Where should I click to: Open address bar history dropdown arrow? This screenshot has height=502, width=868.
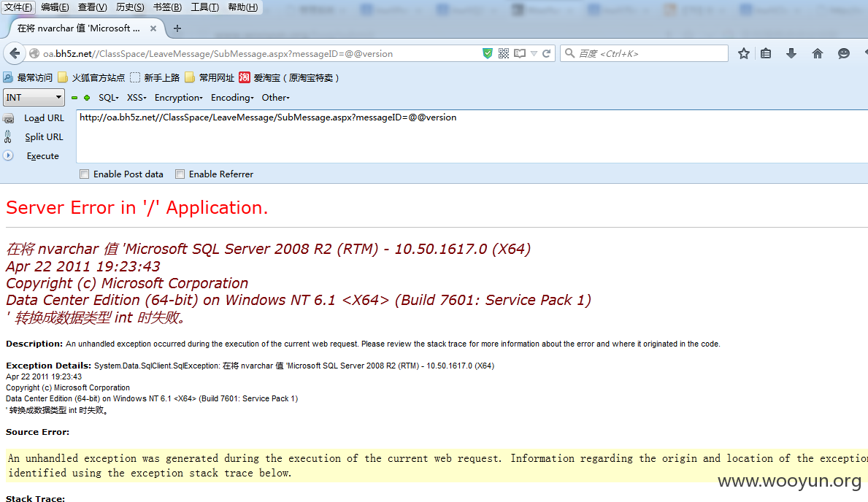coord(534,54)
